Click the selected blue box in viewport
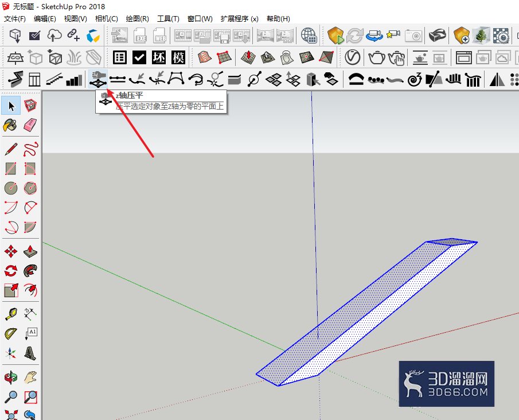 click(x=367, y=312)
